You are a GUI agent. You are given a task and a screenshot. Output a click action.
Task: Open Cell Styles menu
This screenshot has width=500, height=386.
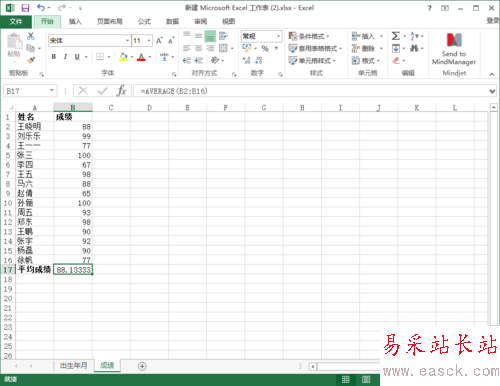(312, 60)
